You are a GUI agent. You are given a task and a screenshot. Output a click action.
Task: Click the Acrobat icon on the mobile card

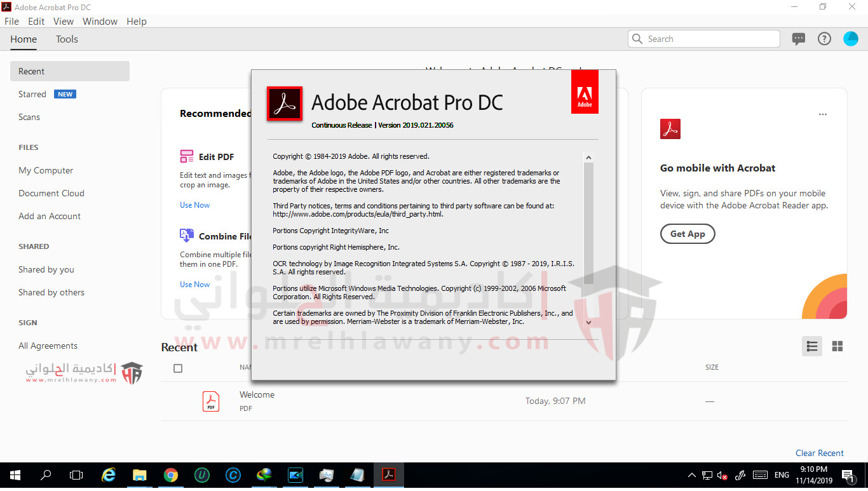click(x=670, y=128)
